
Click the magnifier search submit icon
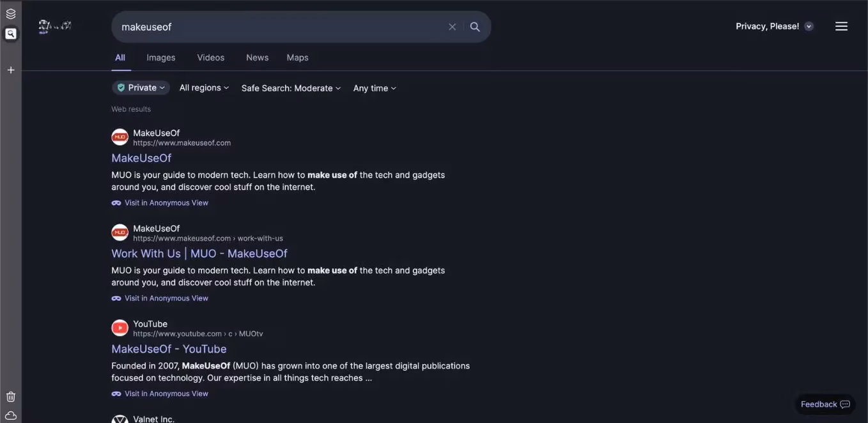point(475,27)
